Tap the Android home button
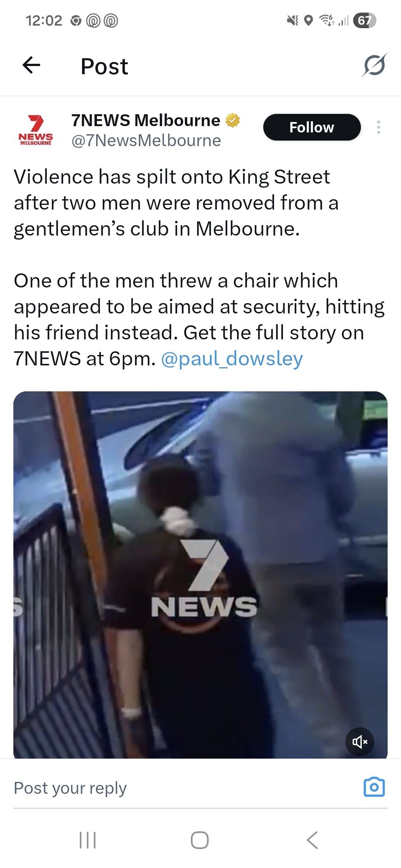 tap(200, 840)
